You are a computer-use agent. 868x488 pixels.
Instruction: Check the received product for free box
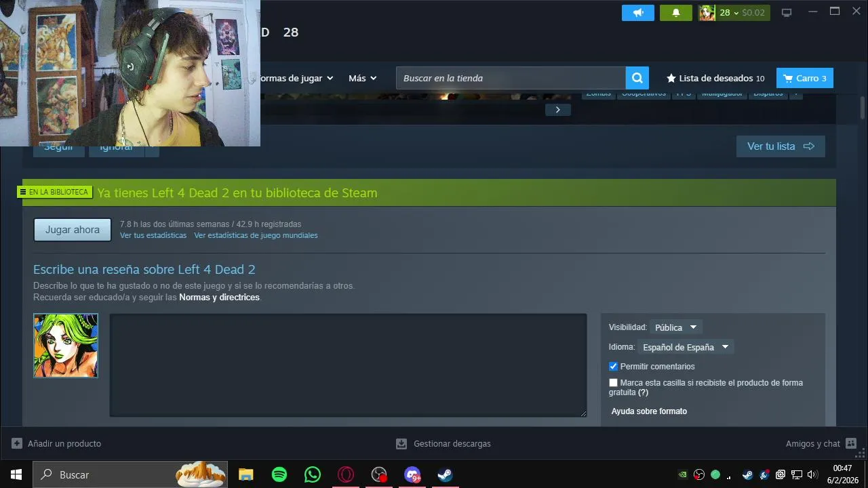[613, 383]
